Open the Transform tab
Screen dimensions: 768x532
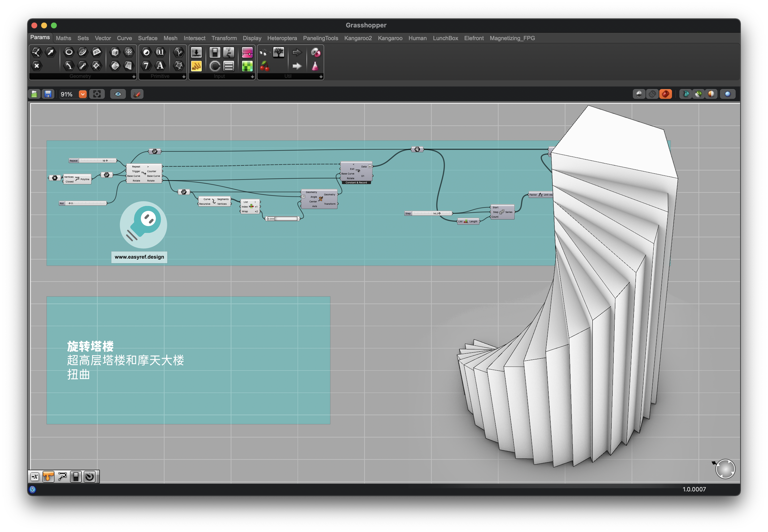[x=224, y=38]
